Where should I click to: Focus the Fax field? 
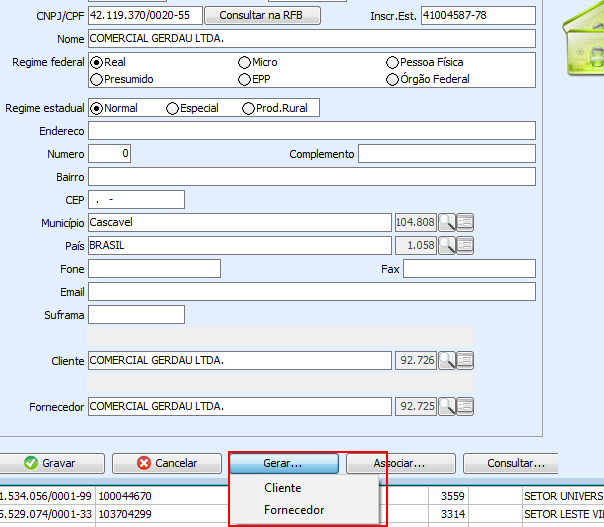click(x=469, y=269)
